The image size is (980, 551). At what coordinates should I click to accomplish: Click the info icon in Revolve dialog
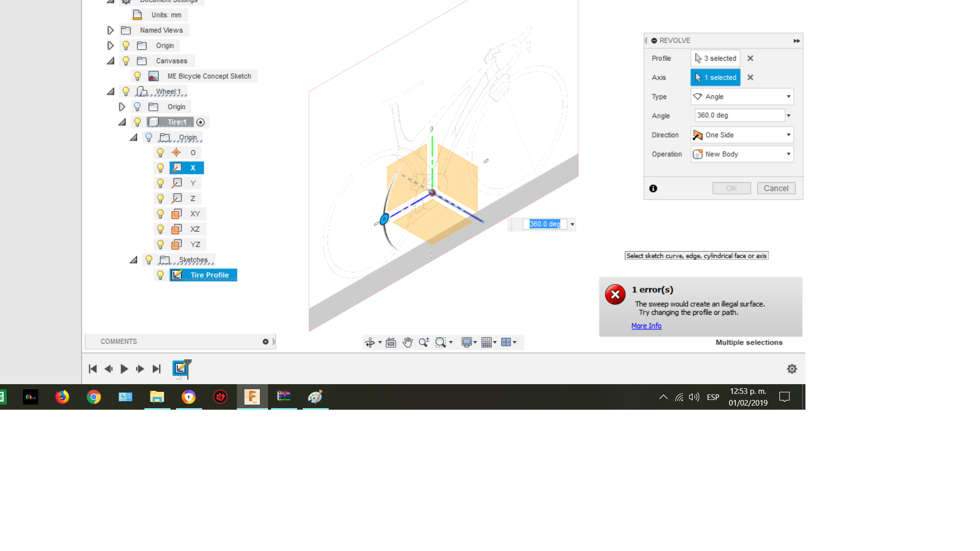(653, 188)
